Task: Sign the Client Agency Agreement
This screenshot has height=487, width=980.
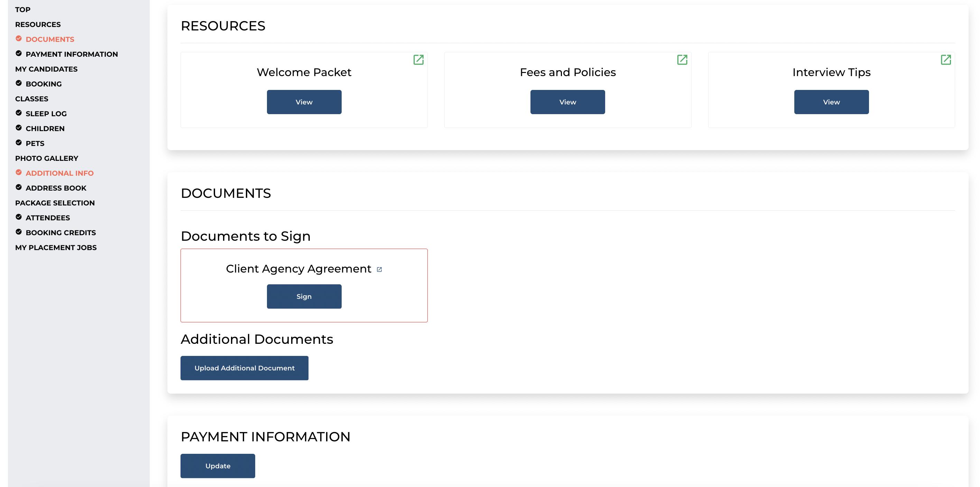Action: [304, 296]
